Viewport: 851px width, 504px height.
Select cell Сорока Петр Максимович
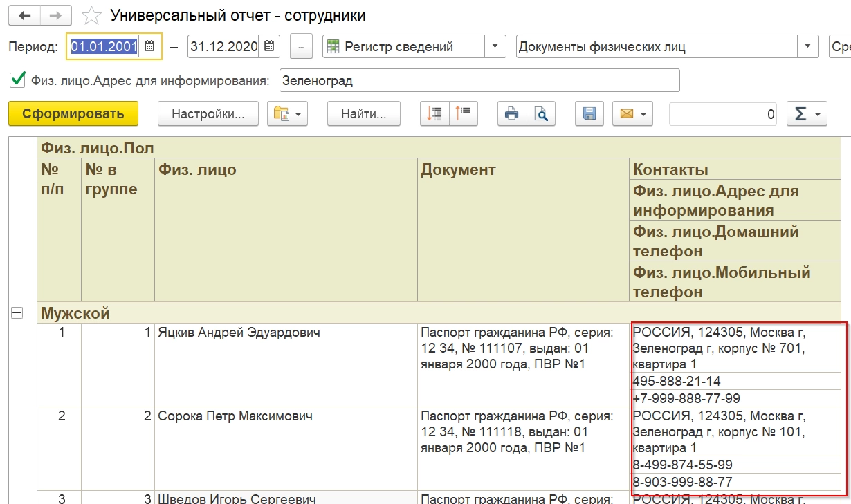[x=286, y=448]
